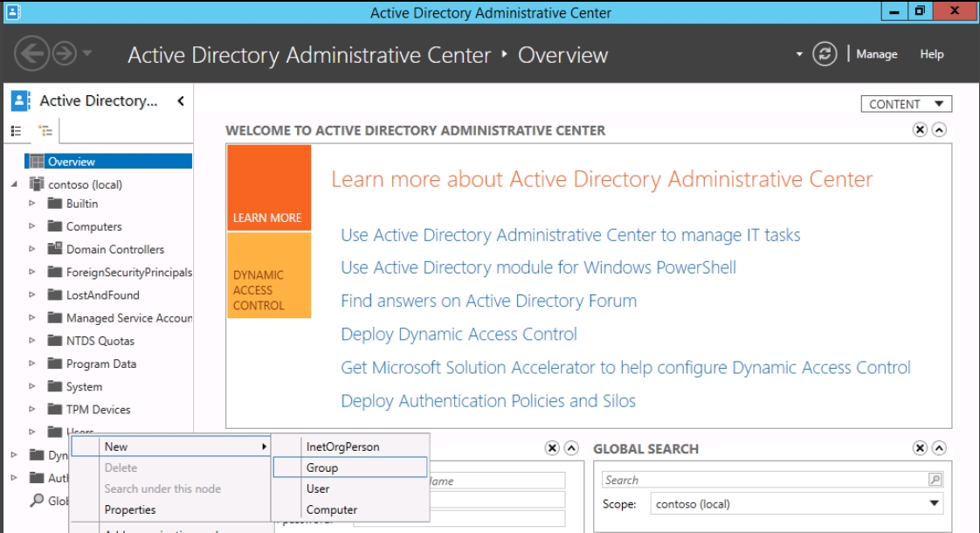The height and width of the screenshot is (533, 980).
Task: Click the refresh icon in header
Action: tap(825, 54)
